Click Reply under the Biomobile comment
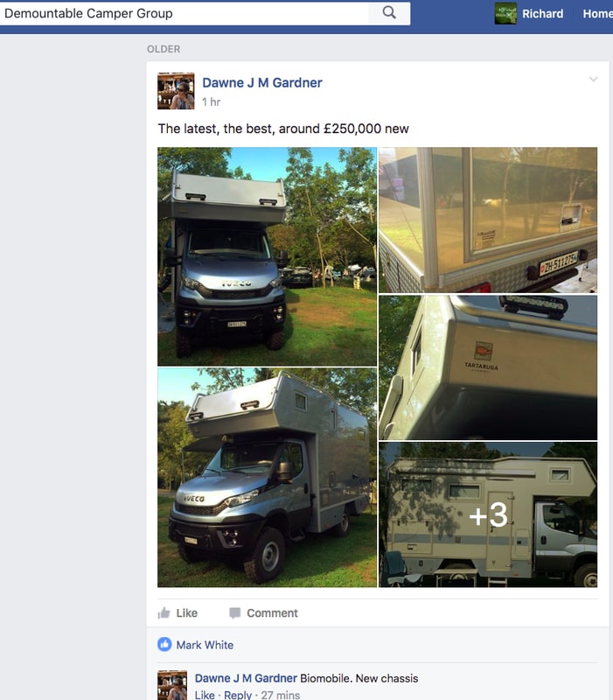 click(x=238, y=695)
